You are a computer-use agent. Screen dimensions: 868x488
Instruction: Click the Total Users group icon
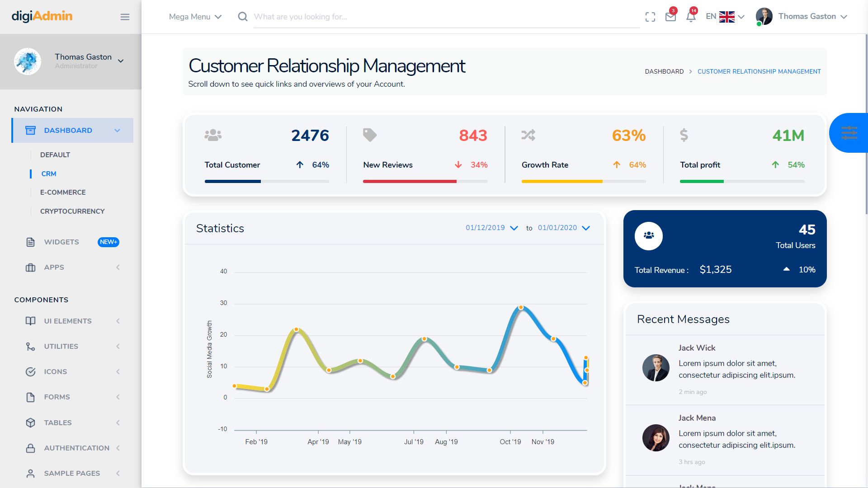point(649,236)
